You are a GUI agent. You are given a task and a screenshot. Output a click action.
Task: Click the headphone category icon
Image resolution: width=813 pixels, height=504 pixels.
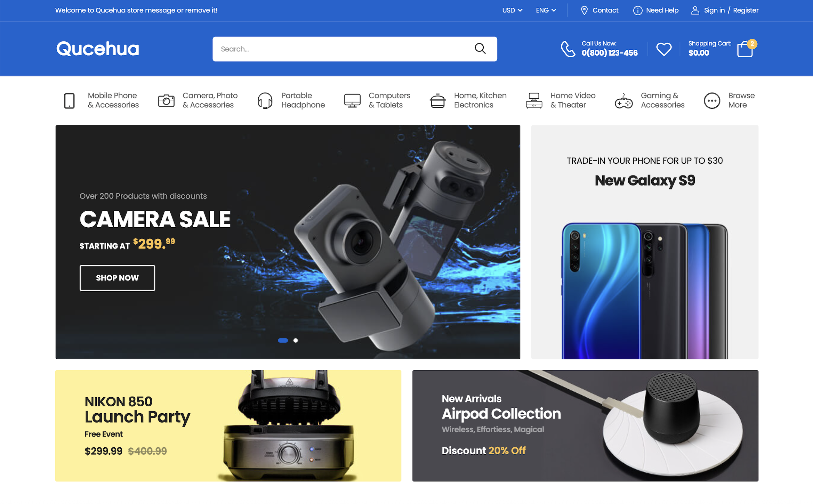point(265,100)
